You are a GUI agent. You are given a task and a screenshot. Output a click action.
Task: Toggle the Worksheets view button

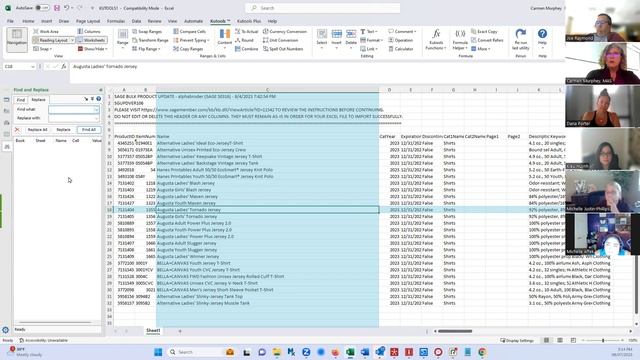(x=92, y=40)
